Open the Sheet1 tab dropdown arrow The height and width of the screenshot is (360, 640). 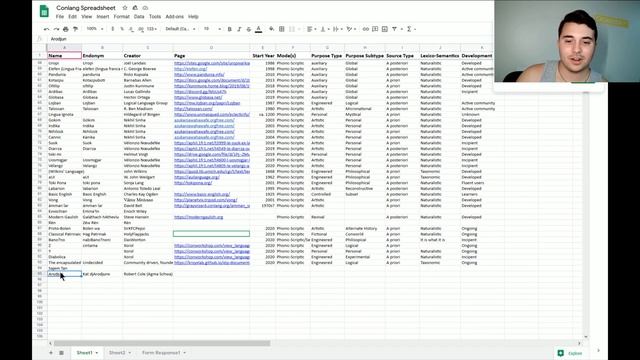pyautogui.click(x=97, y=353)
